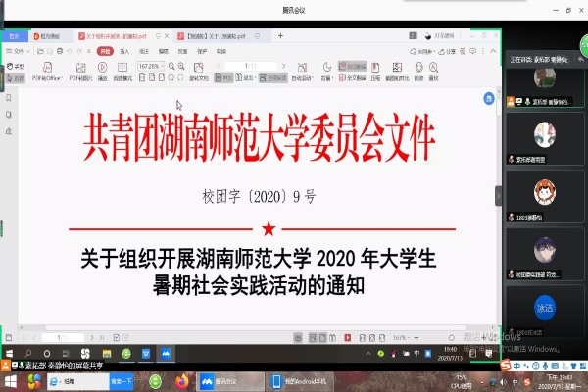Open the 查找 search tool icon
The image size is (588, 392).
click(433, 69)
